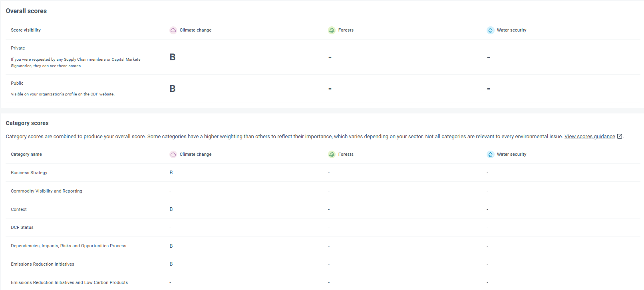Click the Context category row label
This screenshot has width=644, height=290.
19,210
